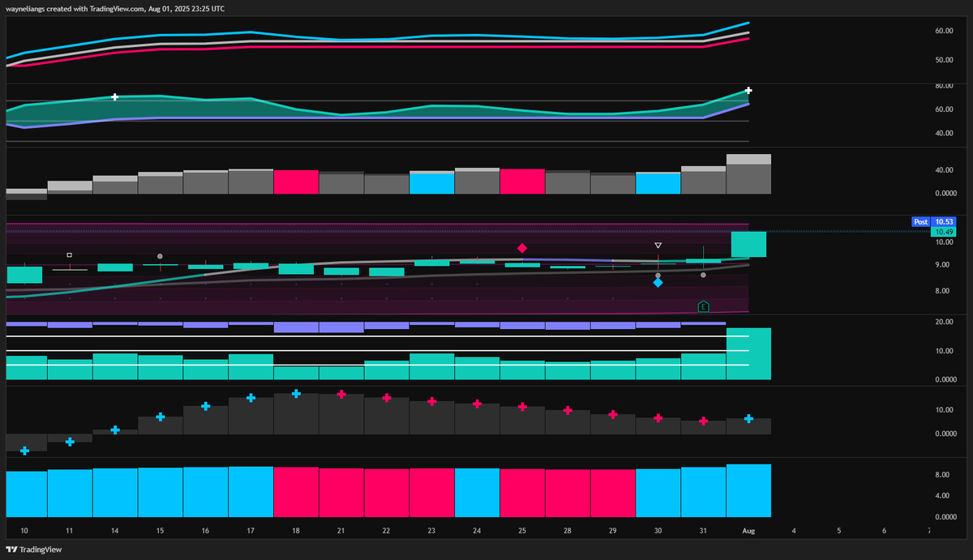The width and height of the screenshot is (973, 560).
Task: Select the blue plus marker on the 17 column
Action: [251, 398]
